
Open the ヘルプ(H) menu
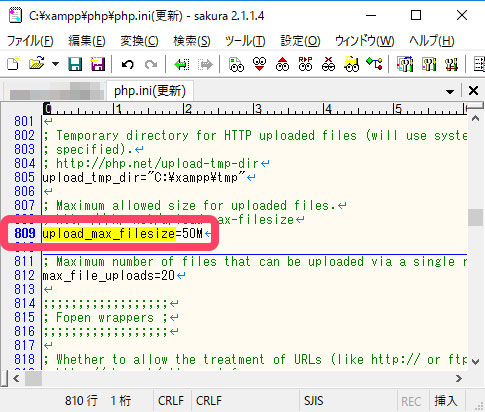(x=432, y=41)
